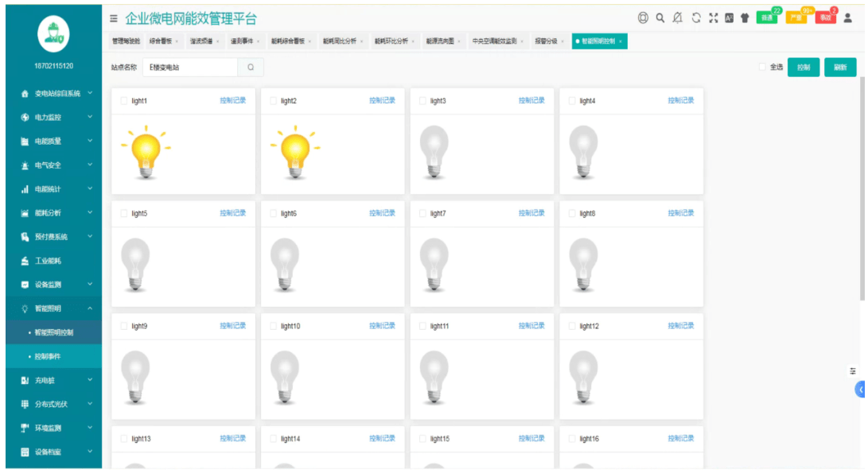Open 控制记录 link for light6

[x=383, y=213]
